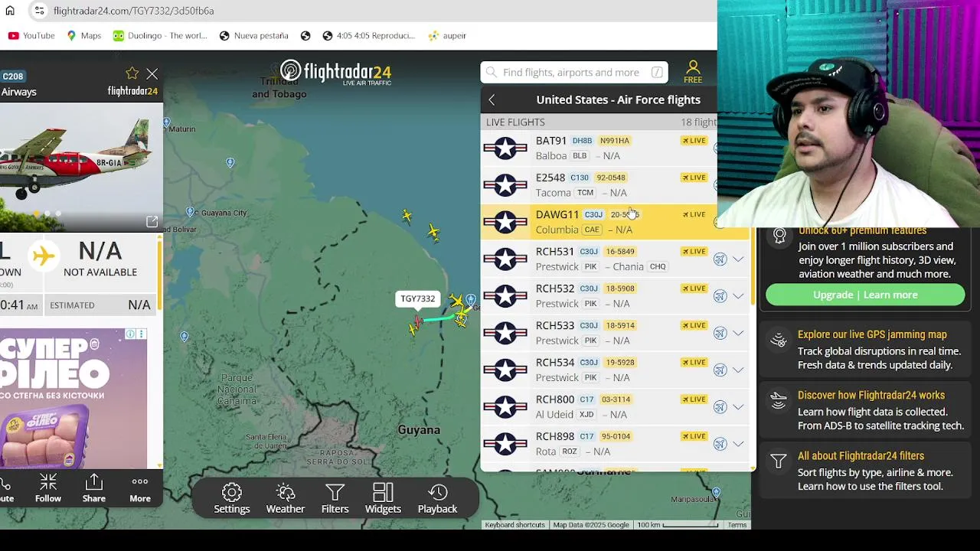This screenshot has width=980, height=551.
Task: Open the FREE account menu
Action: pos(693,72)
